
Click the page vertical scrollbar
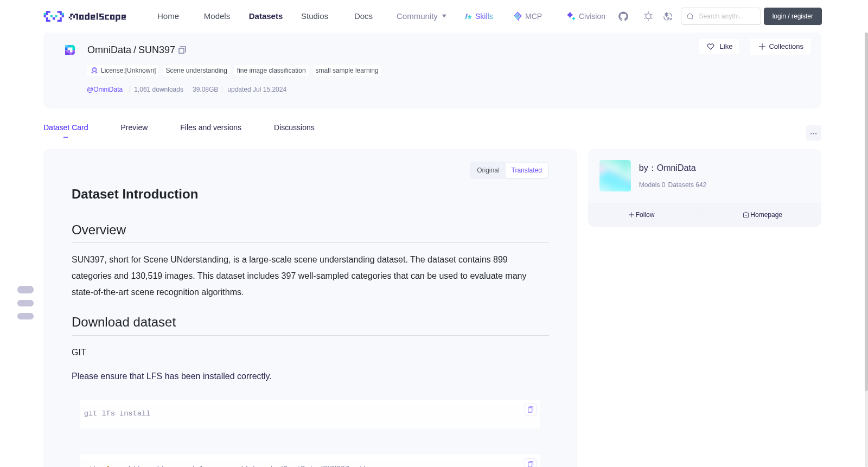point(866,212)
